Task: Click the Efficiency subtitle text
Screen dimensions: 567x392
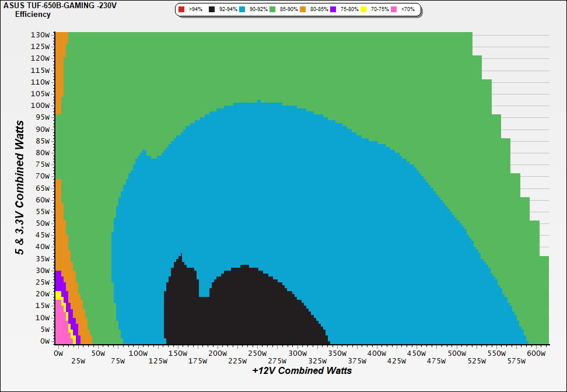Action: click(x=32, y=14)
